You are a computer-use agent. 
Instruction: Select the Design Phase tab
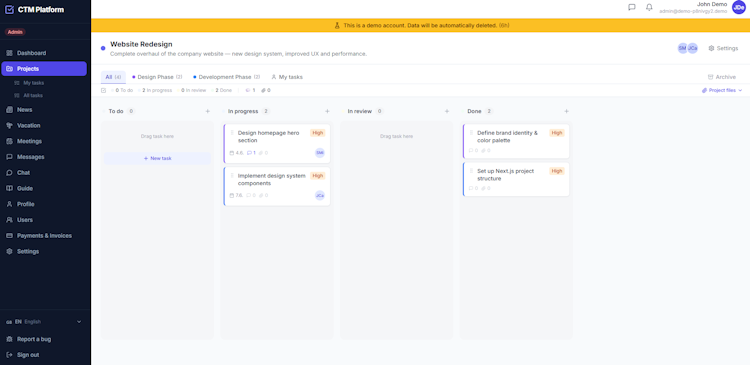(x=157, y=77)
